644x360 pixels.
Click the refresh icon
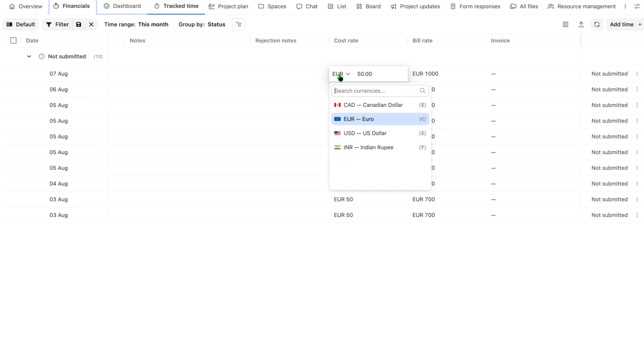click(597, 24)
